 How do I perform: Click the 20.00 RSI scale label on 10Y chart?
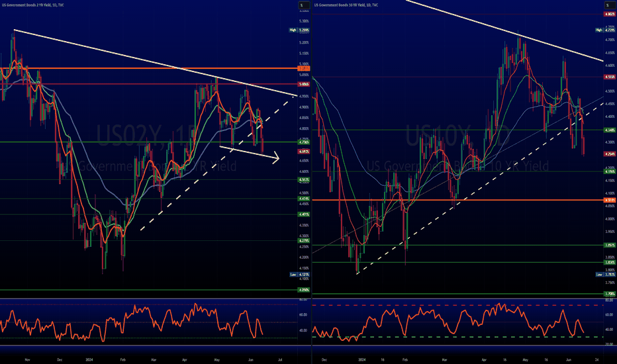[x=609, y=344]
